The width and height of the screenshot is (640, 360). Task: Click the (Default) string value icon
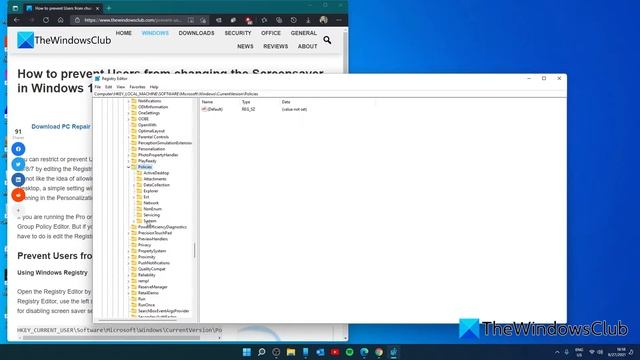pyautogui.click(x=204, y=109)
